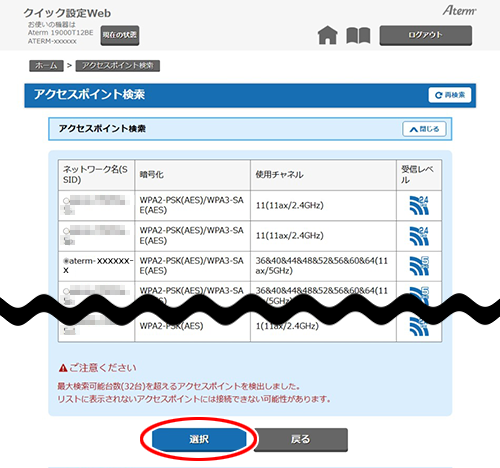
Task: Select the second blurred SSID radio button
Action: pos(66,231)
